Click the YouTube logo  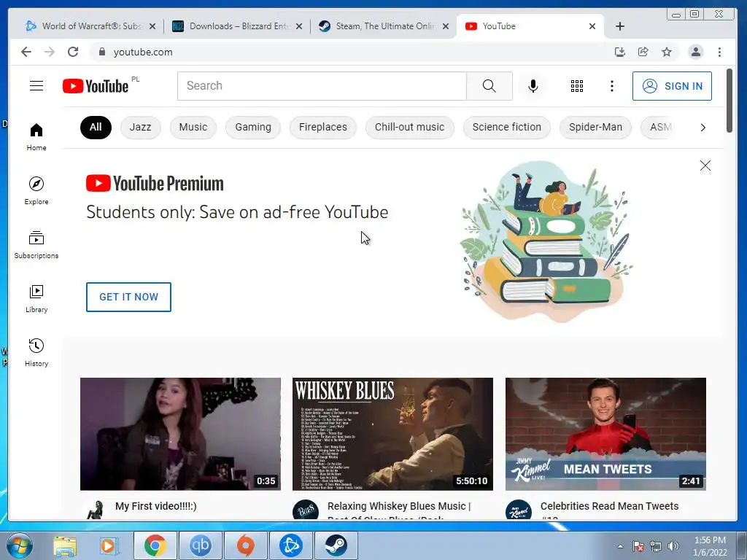(x=96, y=86)
